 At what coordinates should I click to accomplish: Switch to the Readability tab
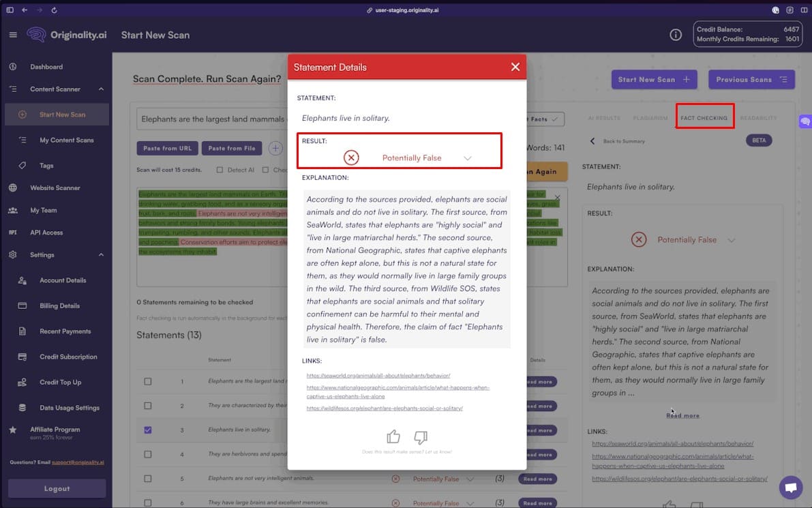[x=758, y=118]
